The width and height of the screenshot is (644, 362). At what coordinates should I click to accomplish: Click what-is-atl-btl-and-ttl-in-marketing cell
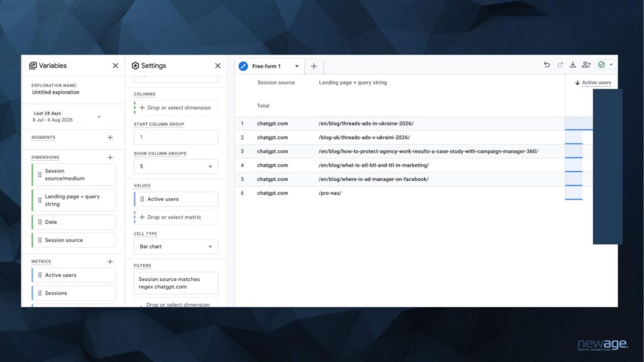pyautogui.click(x=374, y=165)
